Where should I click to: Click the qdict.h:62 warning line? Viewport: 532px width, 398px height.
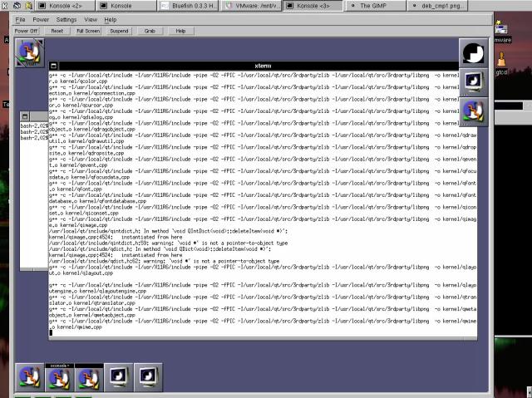click(x=165, y=261)
